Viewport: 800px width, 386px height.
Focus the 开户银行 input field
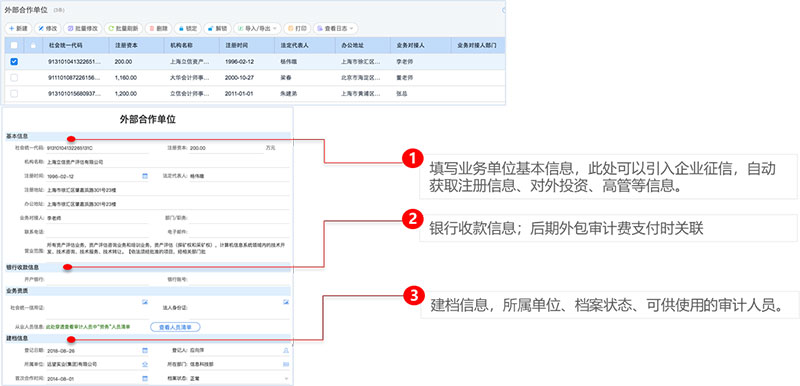pos(97,279)
